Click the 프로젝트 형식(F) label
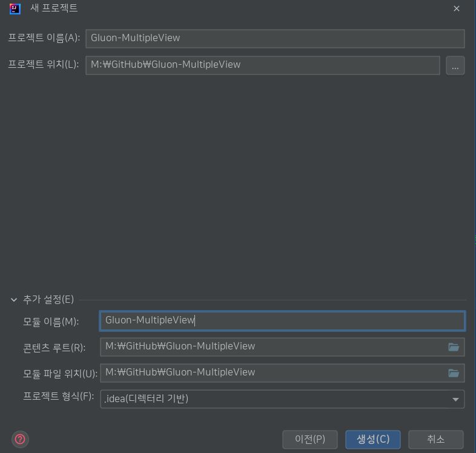 59,396
